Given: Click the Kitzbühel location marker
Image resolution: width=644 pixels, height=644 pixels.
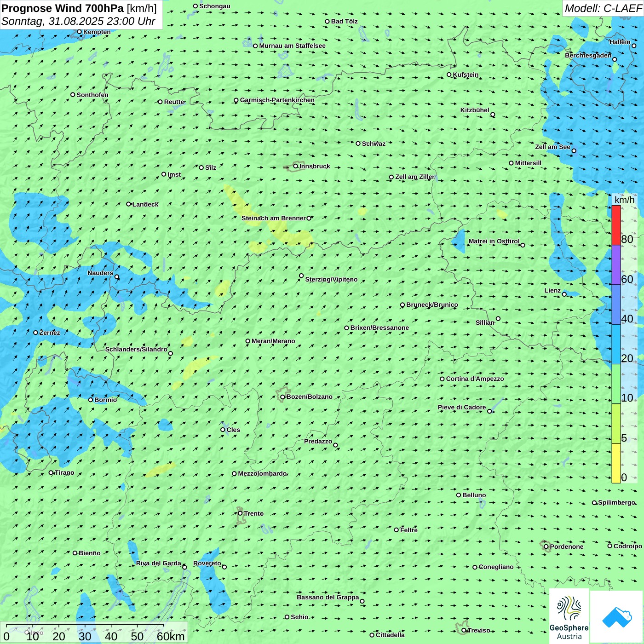Looking at the screenshot, I should pos(493,115).
